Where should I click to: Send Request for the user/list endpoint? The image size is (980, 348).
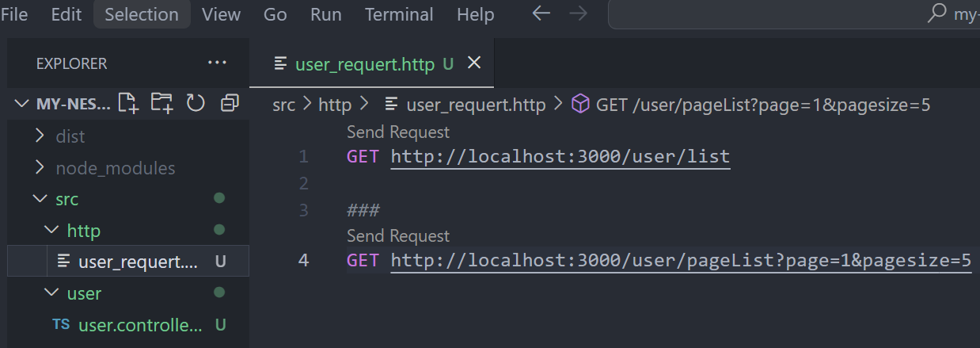[x=398, y=132]
